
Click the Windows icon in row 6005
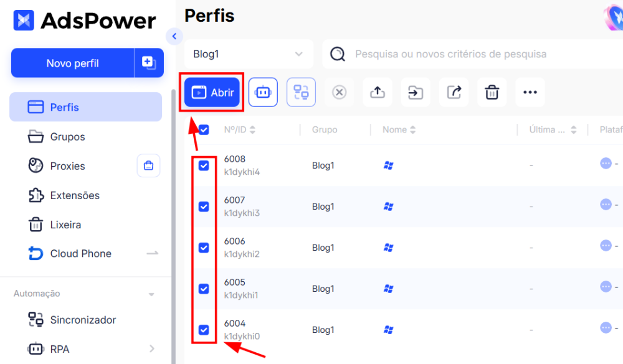click(389, 289)
